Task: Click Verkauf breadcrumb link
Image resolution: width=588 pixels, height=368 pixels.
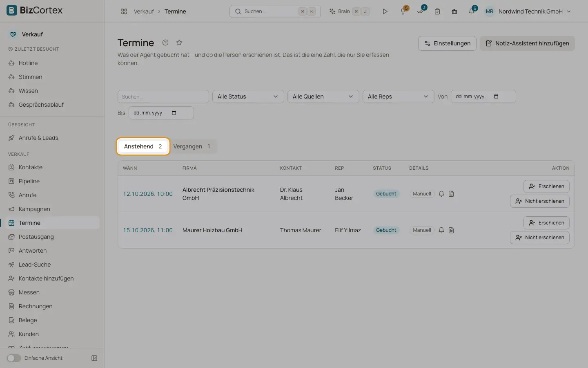Action: coord(144,11)
